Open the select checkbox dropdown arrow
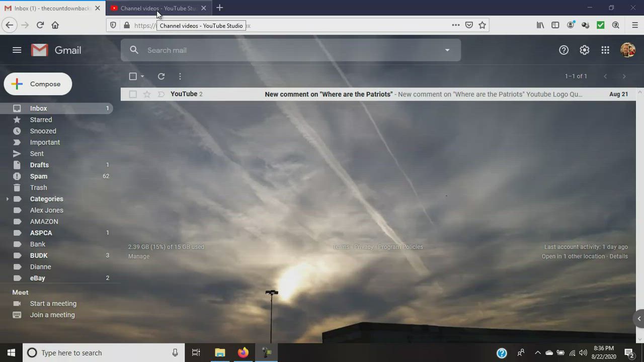 point(142,76)
